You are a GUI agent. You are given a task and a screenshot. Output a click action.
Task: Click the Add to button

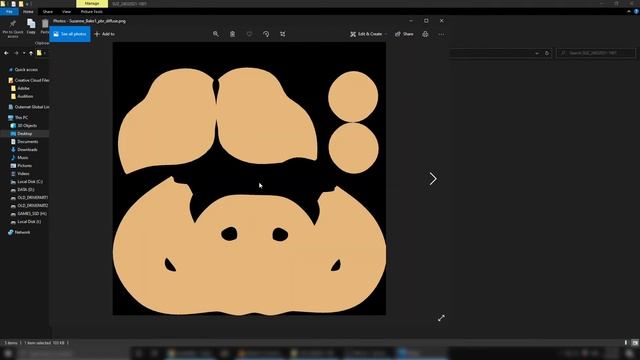[104, 34]
